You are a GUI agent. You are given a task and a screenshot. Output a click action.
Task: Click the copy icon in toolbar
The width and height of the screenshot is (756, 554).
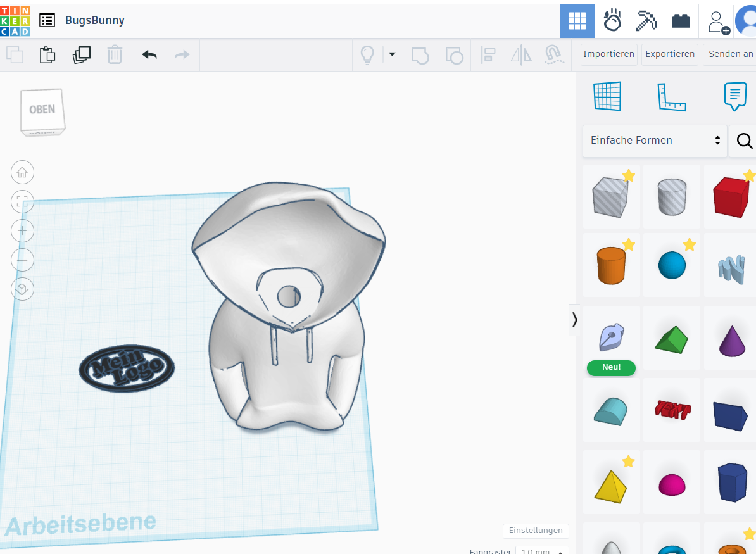point(15,54)
